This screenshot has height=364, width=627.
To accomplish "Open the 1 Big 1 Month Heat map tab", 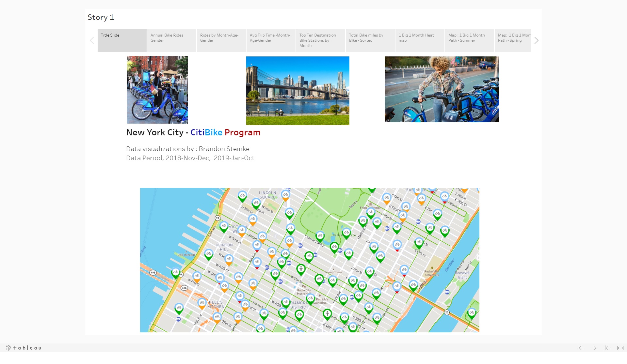I will pyautogui.click(x=420, y=40).
